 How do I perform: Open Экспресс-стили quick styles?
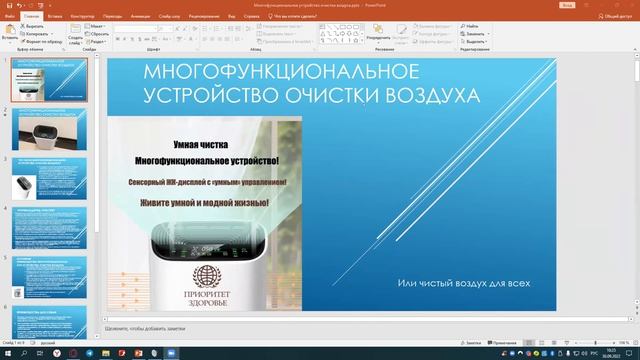click(x=401, y=34)
